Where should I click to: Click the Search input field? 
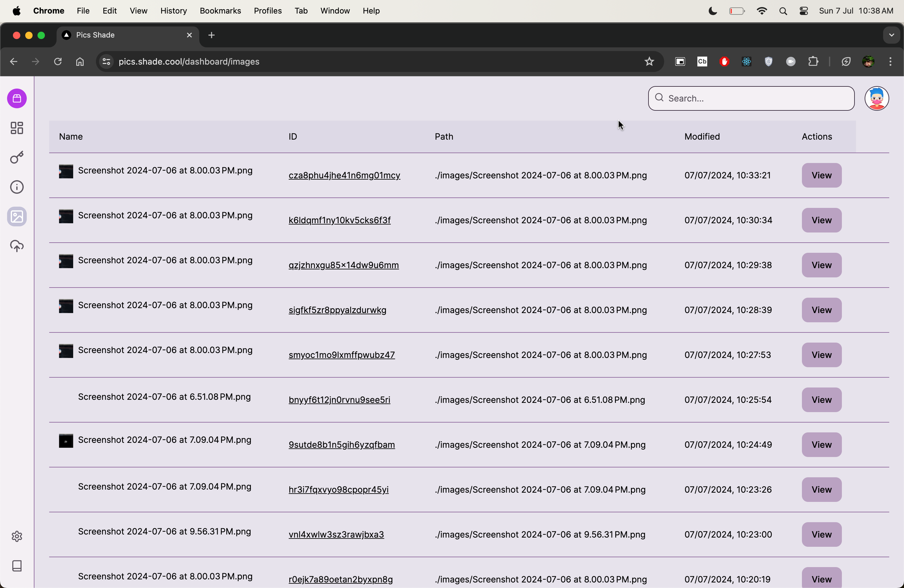tap(751, 98)
